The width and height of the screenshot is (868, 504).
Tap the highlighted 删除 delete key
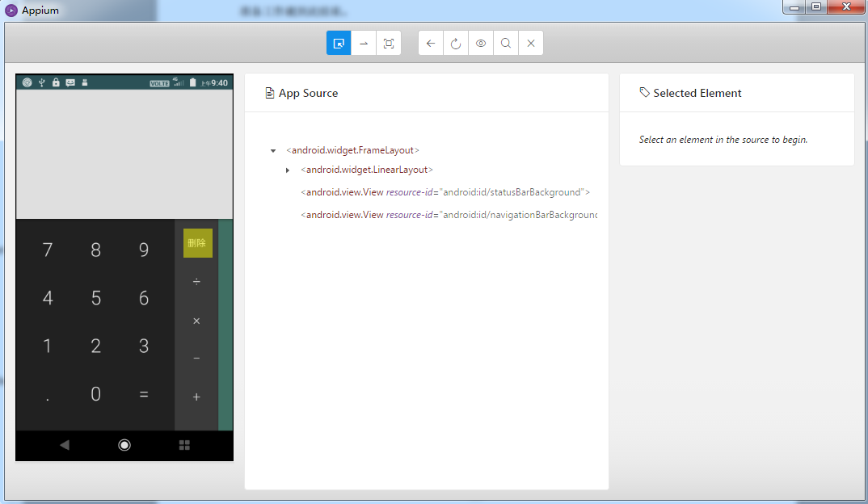[x=198, y=243]
